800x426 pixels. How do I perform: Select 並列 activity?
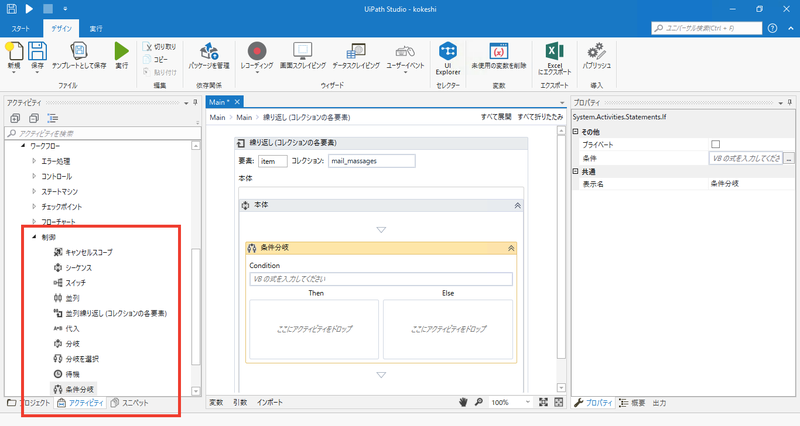66,298
